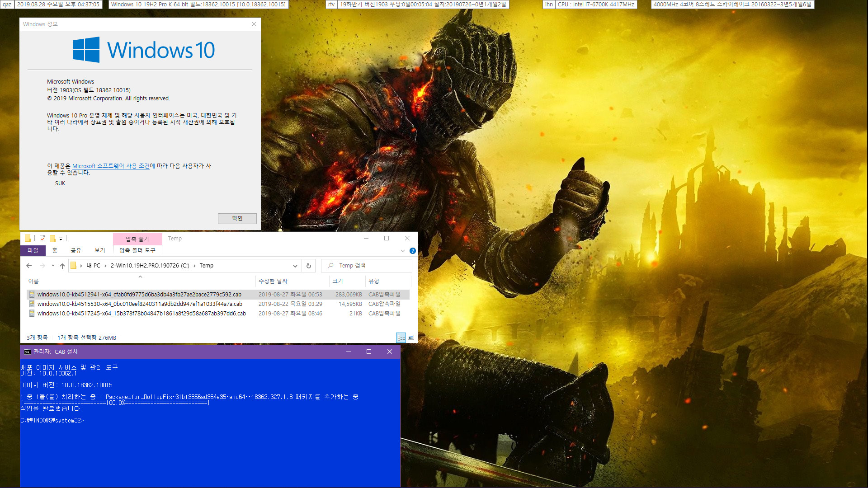868x488 pixels.
Task: Open the 파일 ribbon tab
Action: click(33, 250)
